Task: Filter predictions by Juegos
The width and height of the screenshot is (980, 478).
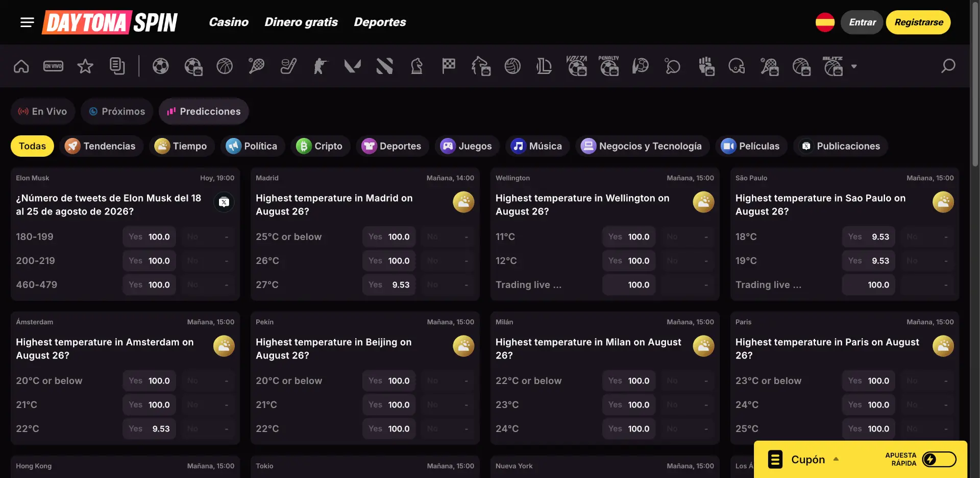Action: pyautogui.click(x=467, y=146)
